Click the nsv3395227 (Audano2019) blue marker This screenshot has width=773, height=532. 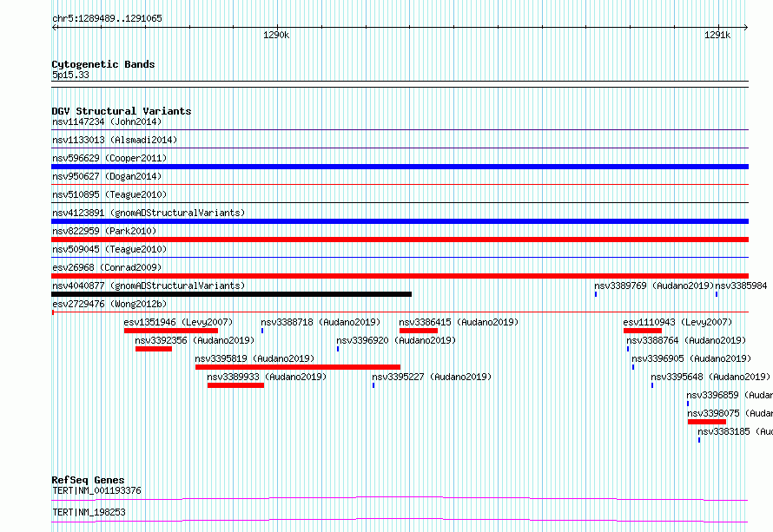[373, 385]
